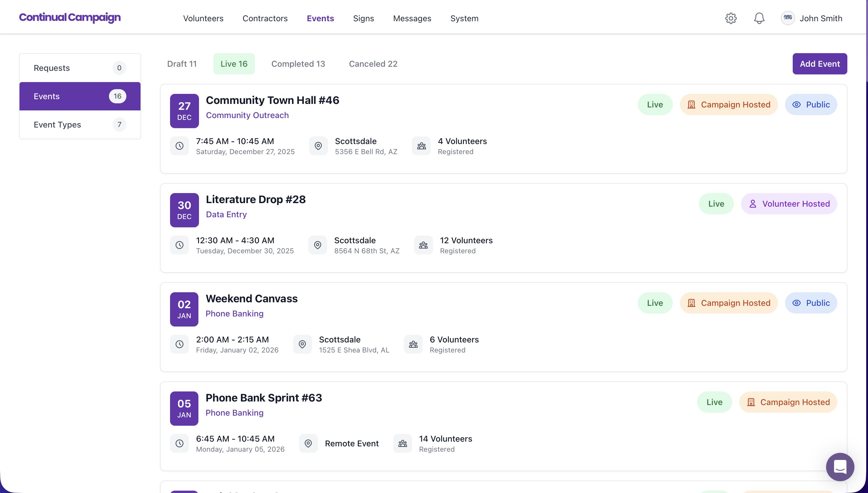Click the volunteers group icon next to 6 Volunteers
Viewport: 868px width, 493px height.
click(x=413, y=344)
